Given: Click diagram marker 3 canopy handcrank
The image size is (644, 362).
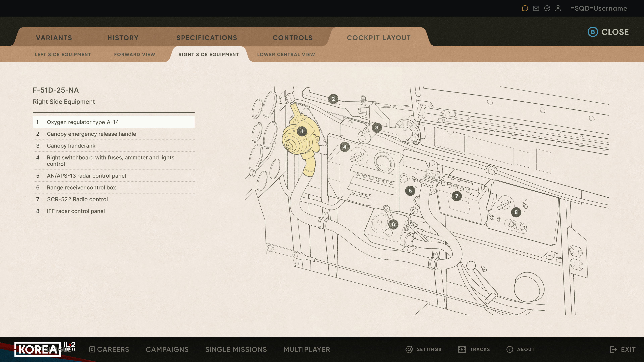Looking at the screenshot, I should tap(377, 128).
